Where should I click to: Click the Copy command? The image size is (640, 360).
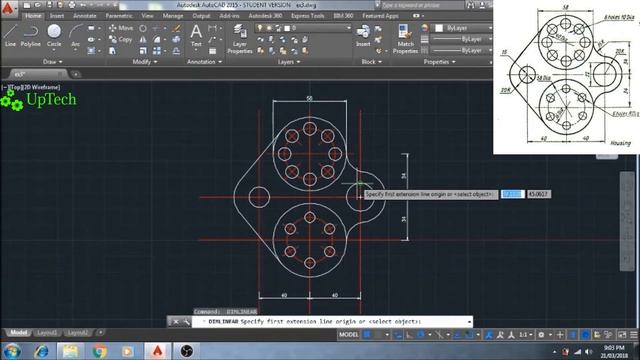tap(121, 40)
